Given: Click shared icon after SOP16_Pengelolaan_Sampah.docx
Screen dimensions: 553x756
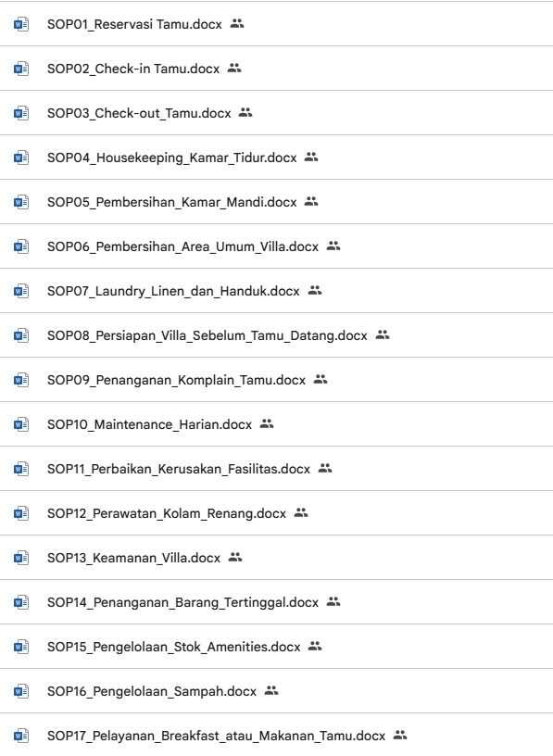Looking at the screenshot, I should coord(272,690).
